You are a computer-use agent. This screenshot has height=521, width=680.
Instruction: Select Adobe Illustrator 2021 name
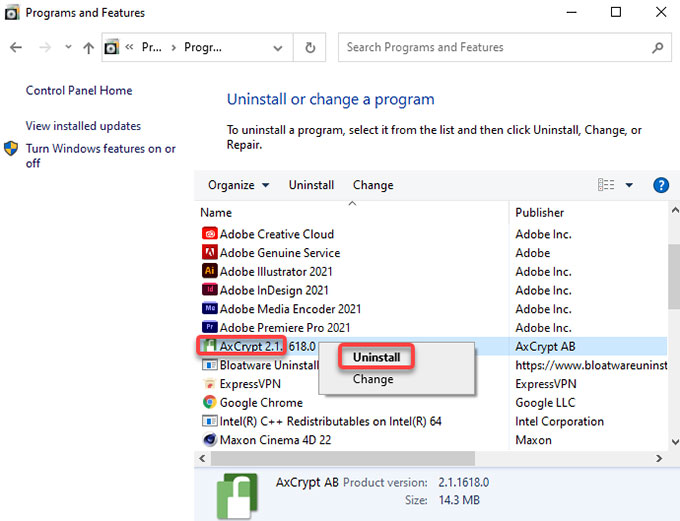pyautogui.click(x=276, y=271)
